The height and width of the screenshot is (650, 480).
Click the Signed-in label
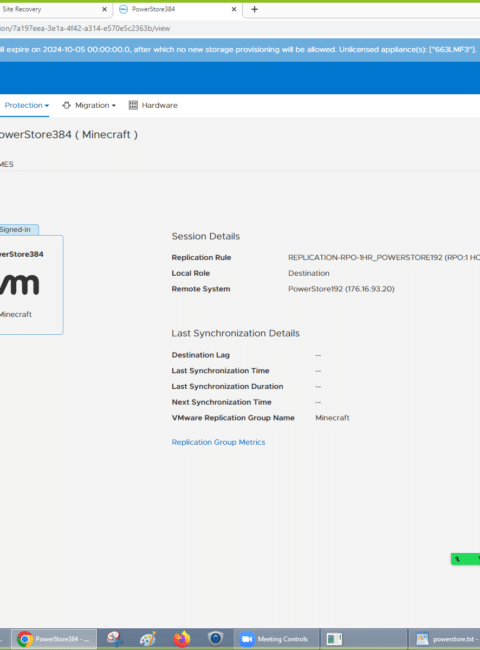15,230
